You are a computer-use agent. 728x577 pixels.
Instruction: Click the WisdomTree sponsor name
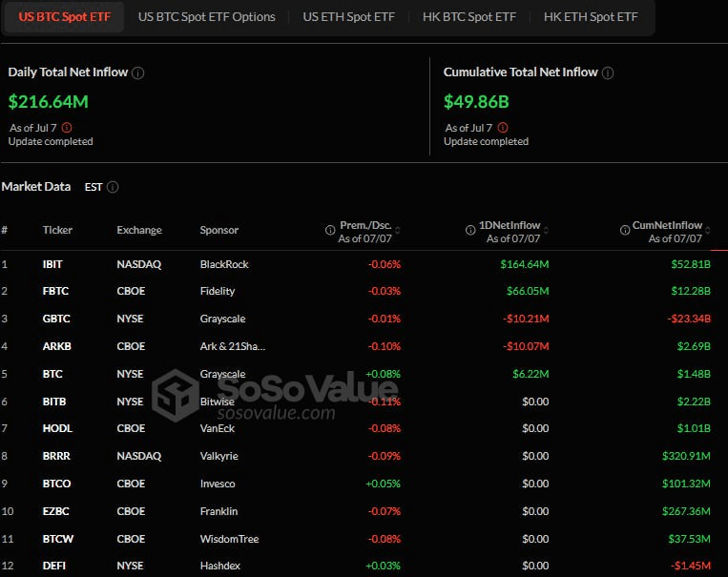click(229, 539)
